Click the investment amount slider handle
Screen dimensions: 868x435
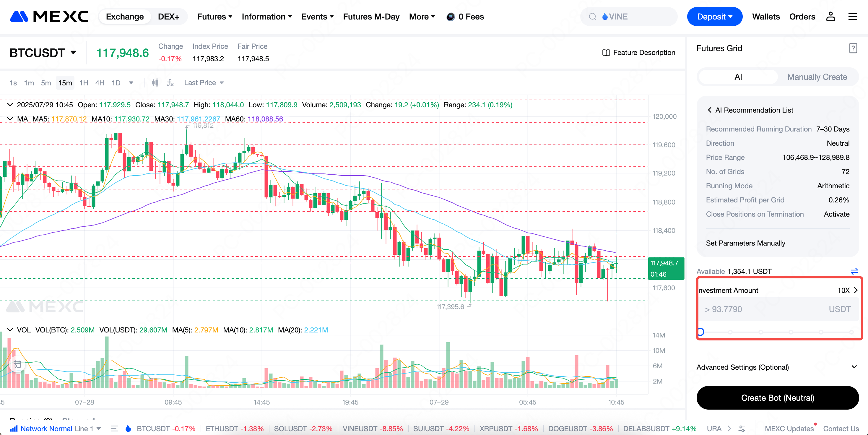[x=701, y=332]
